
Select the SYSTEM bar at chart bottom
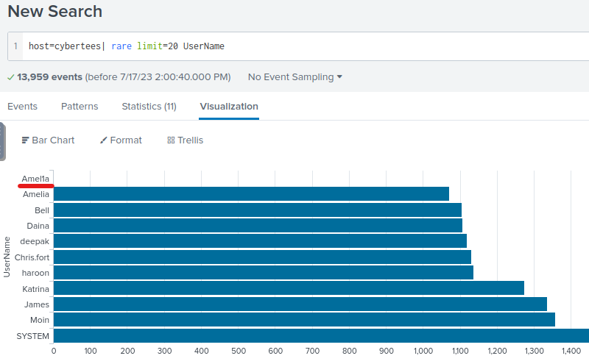[321, 336]
